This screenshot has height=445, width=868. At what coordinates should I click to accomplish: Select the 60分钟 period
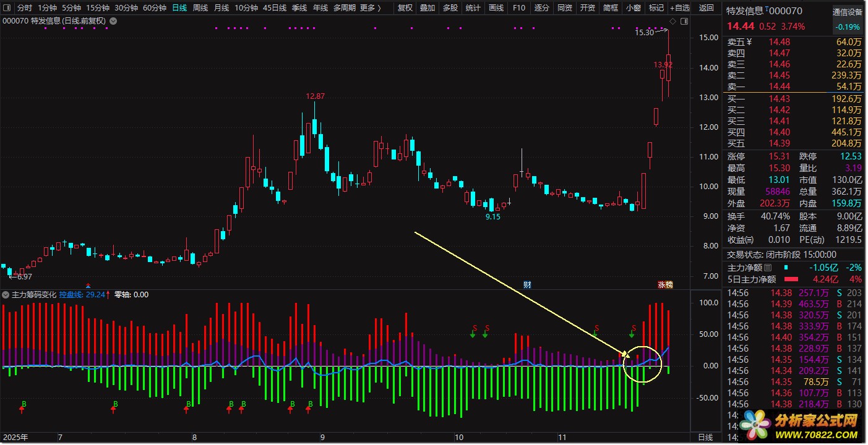click(x=155, y=8)
